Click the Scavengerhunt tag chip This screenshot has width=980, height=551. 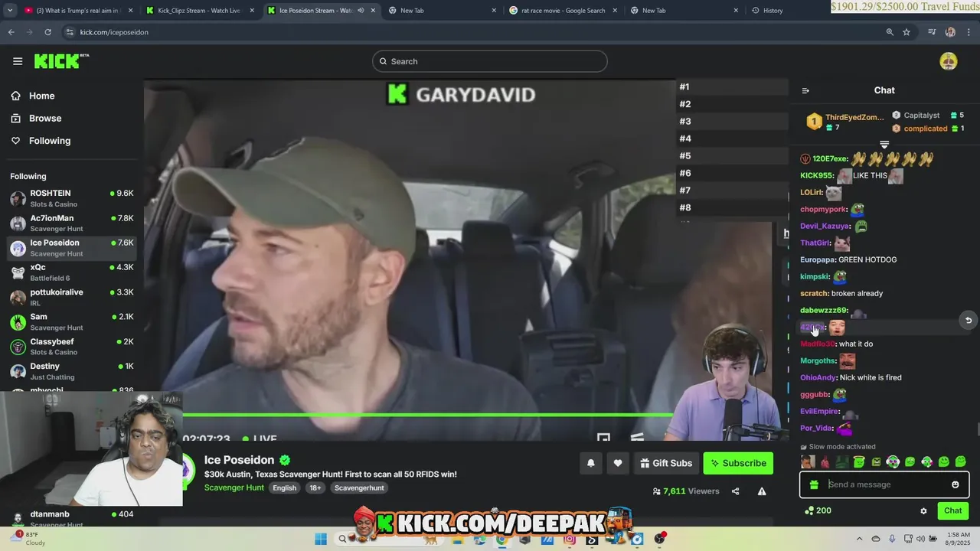click(x=359, y=487)
